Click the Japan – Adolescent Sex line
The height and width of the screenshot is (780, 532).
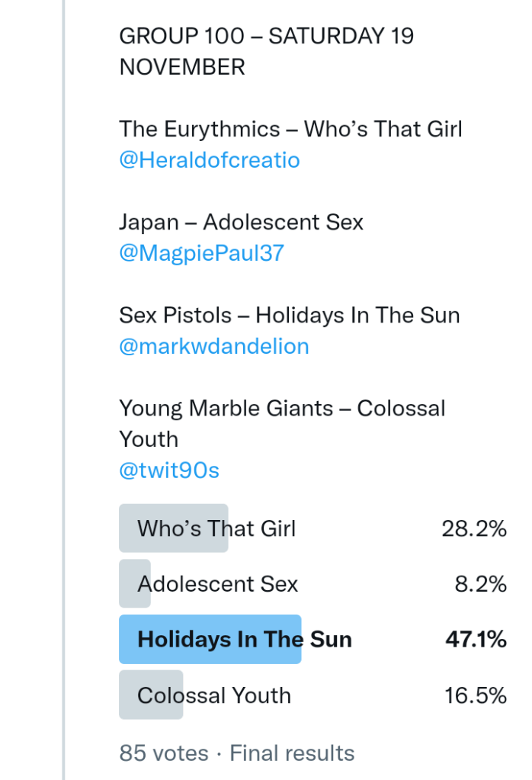pos(241,222)
